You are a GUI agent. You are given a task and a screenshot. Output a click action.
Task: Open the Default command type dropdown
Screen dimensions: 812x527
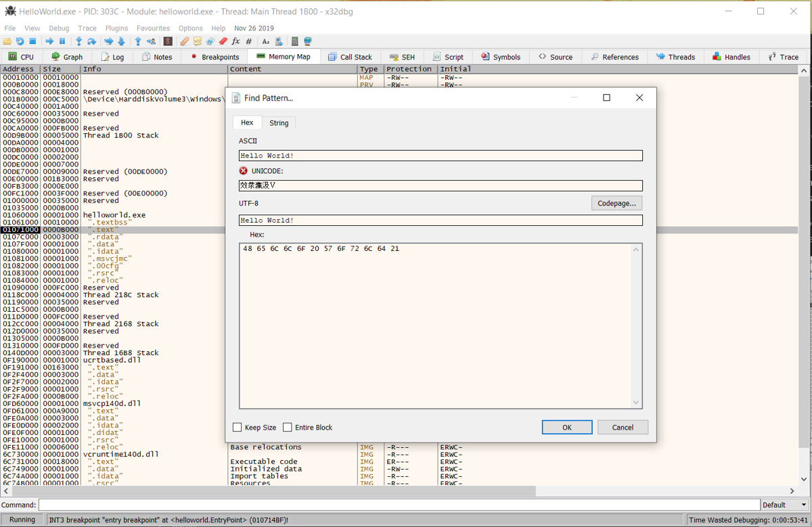click(x=784, y=505)
